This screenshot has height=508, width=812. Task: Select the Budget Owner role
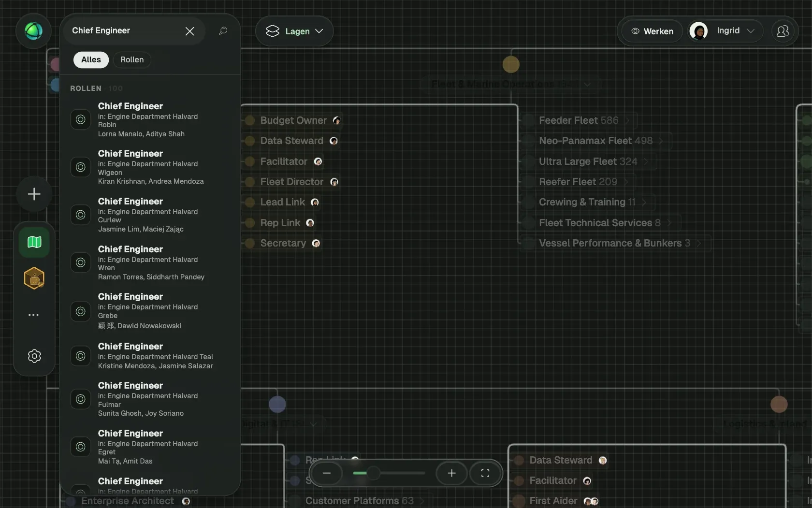(293, 120)
